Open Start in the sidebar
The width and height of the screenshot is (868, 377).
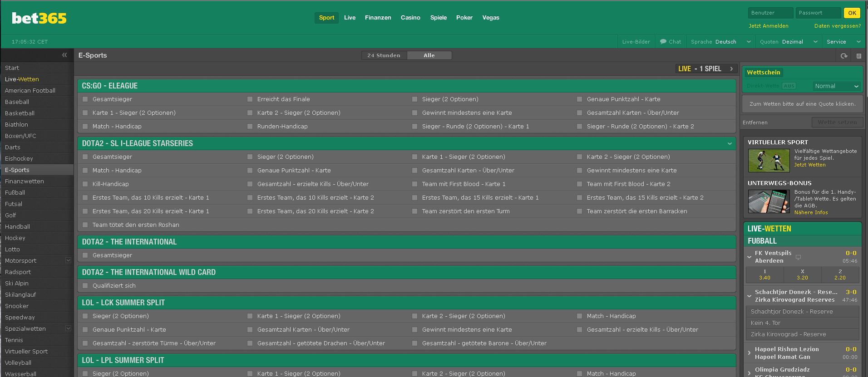click(37, 68)
